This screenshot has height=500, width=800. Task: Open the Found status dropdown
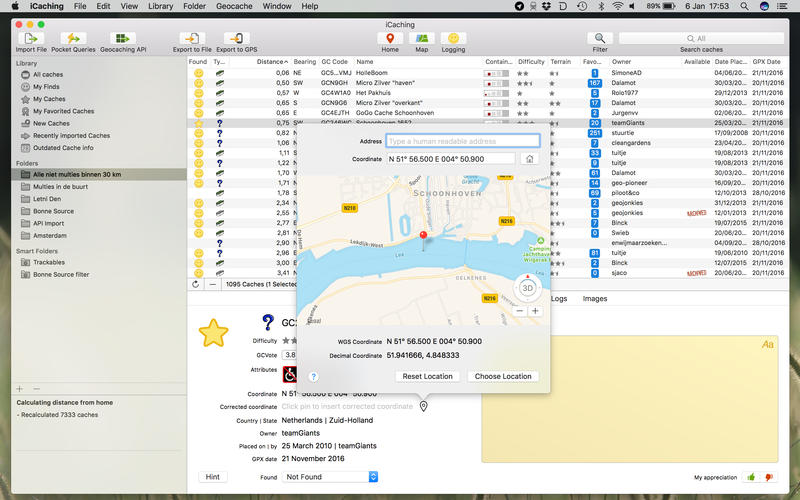click(329, 477)
